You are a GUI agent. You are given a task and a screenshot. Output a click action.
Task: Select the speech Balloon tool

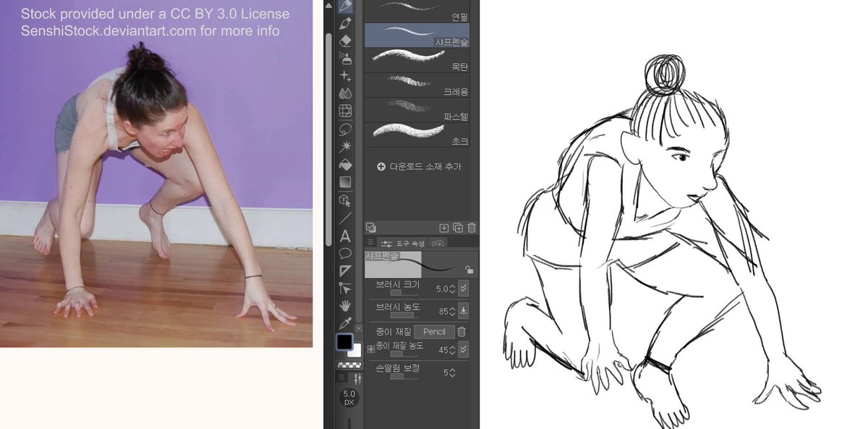tap(345, 253)
